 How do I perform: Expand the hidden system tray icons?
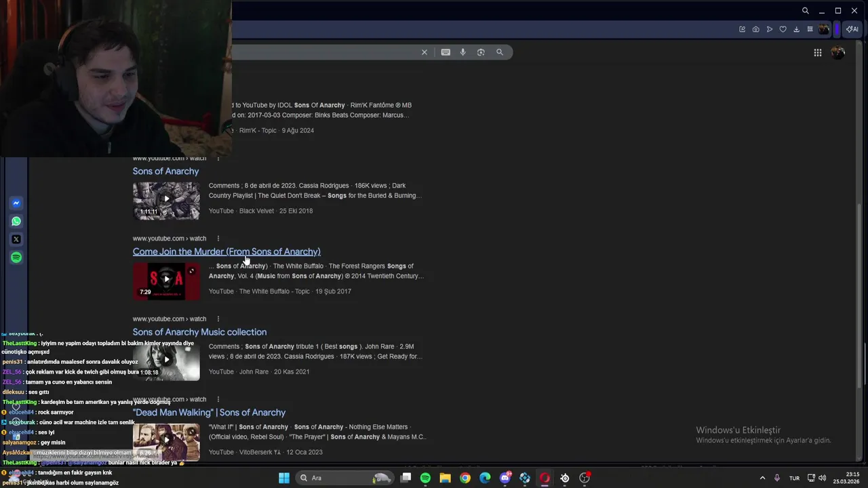click(x=762, y=478)
